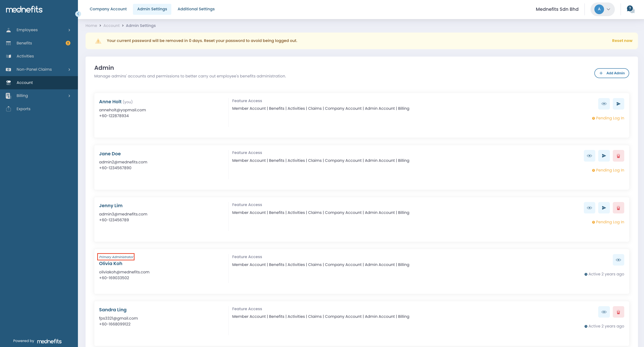View Olivia Koh's permissions via eye icon
Image resolution: width=644 pixels, height=347 pixels.
(x=618, y=260)
